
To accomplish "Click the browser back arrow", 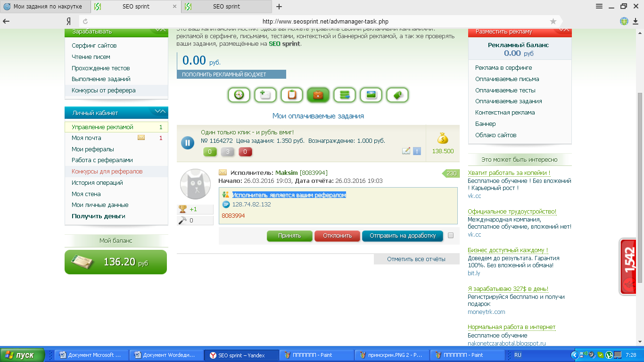I will coord(7,21).
